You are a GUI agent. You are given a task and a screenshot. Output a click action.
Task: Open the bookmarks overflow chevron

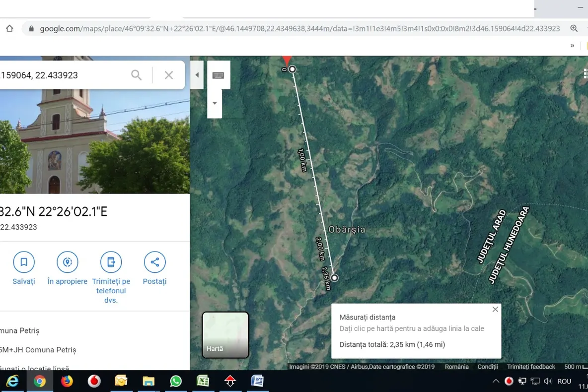click(x=572, y=46)
